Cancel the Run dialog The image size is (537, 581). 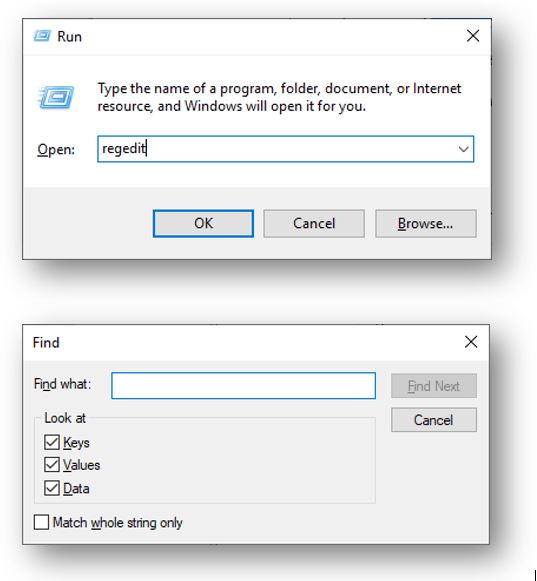point(314,223)
